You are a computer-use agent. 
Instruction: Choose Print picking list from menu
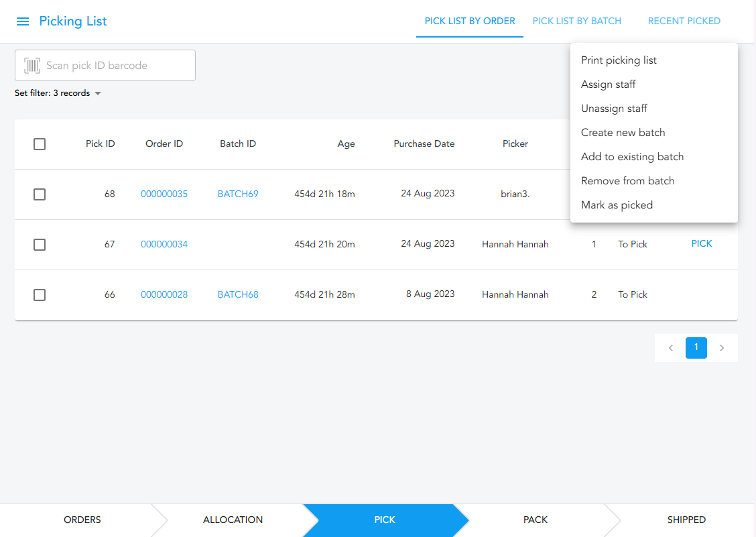pos(619,60)
